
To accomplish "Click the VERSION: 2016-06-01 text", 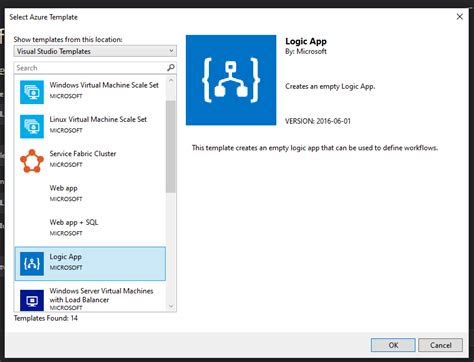I will (x=318, y=121).
